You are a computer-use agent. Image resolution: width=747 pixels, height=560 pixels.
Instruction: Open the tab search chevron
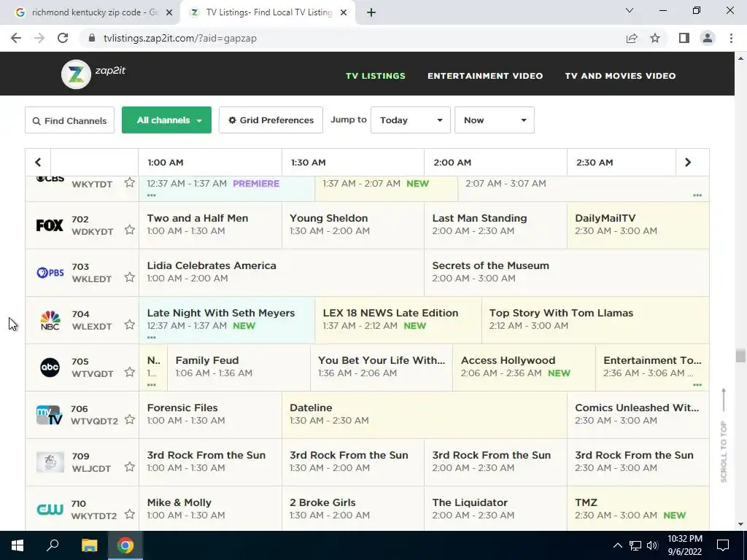click(x=630, y=10)
